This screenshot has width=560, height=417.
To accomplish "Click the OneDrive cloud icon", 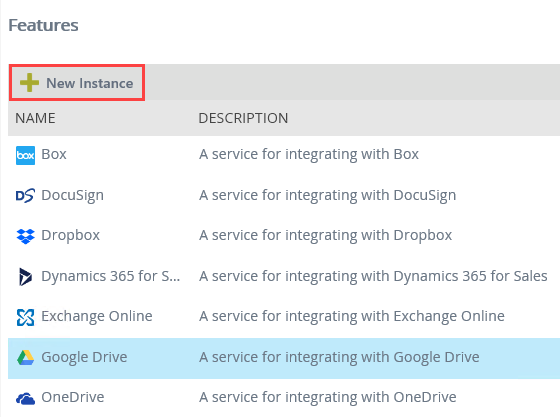I will [25, 398].
